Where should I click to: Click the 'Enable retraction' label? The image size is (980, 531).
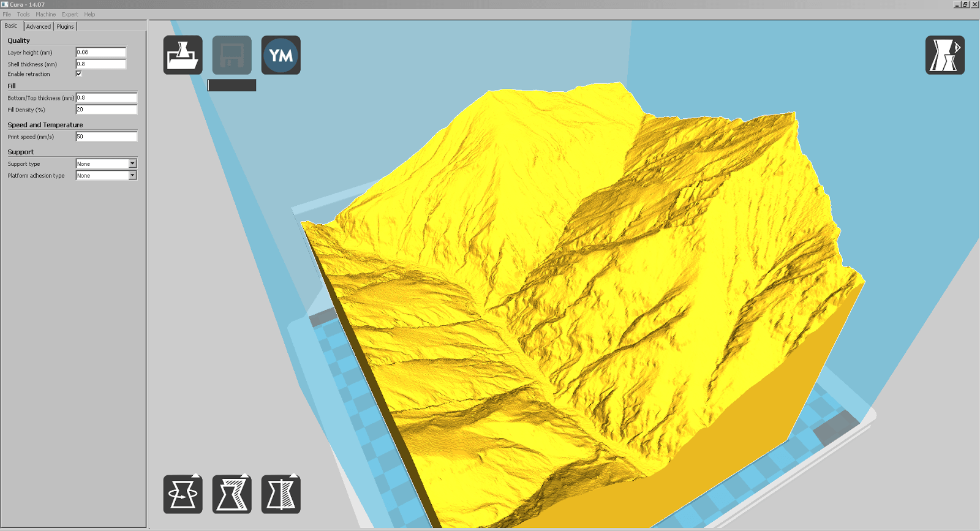[29, 74]
